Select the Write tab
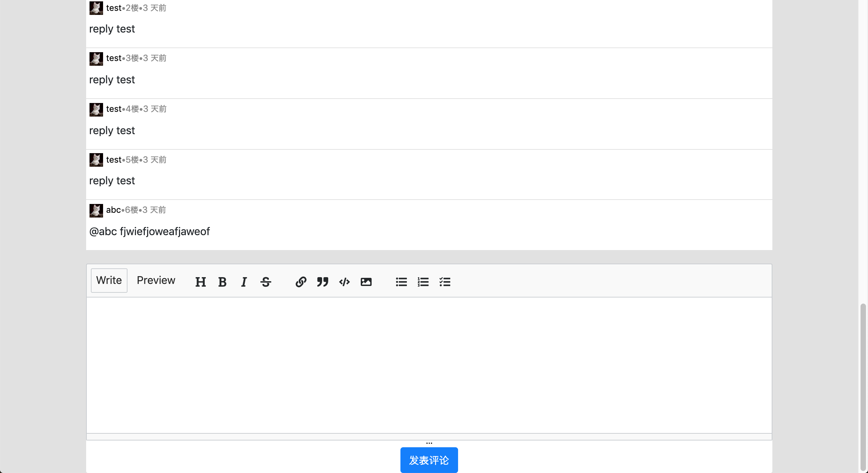868x473 pixels. (109, 280)
